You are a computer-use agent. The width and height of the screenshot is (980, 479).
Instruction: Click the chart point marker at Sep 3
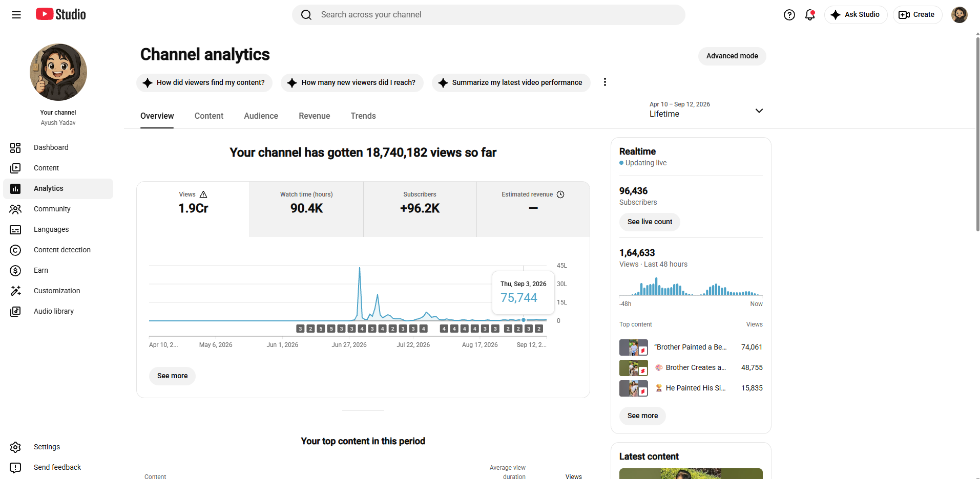(x=524, y=320)
